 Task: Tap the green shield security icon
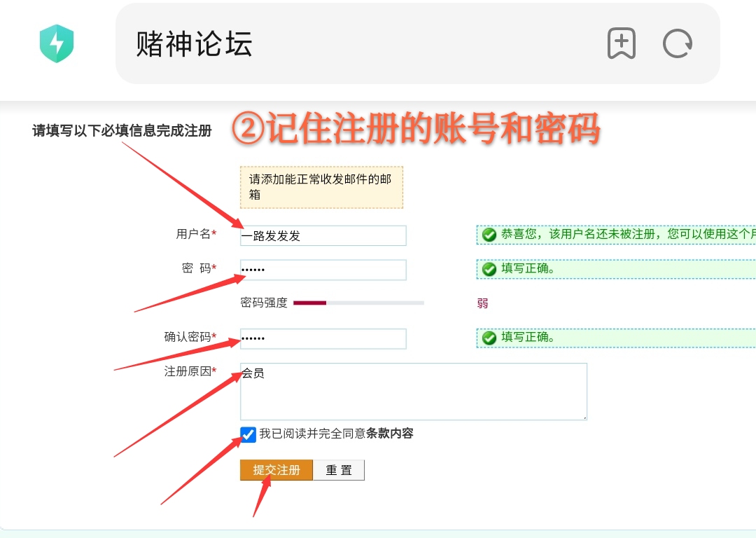click(57, 43)
